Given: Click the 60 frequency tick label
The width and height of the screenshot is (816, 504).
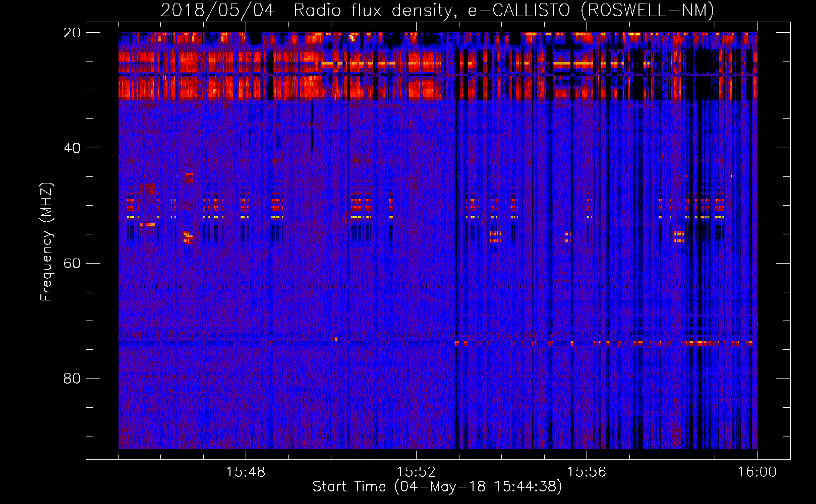Looking at the screenshot, I should 72,263.
